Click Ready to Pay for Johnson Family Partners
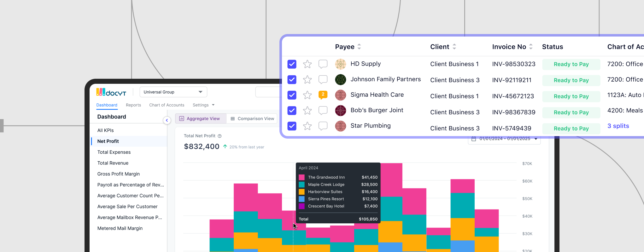This screenshot has height=252, width=644. pos(571,80)
